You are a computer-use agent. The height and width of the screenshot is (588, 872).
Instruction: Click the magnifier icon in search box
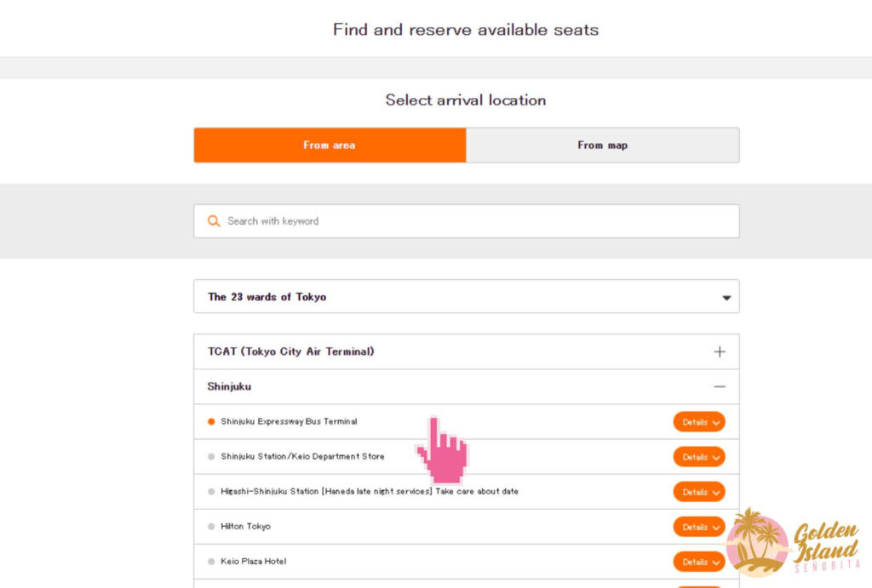[214, 221]
